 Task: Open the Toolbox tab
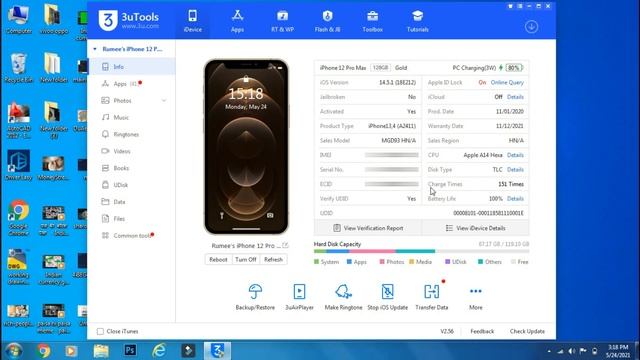coord(372,21)
